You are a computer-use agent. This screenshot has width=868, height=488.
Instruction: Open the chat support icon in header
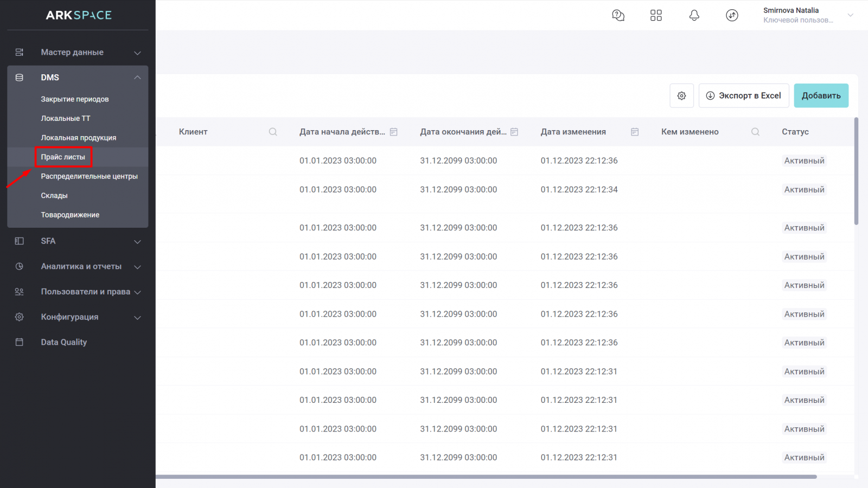(x=618, y=15)
